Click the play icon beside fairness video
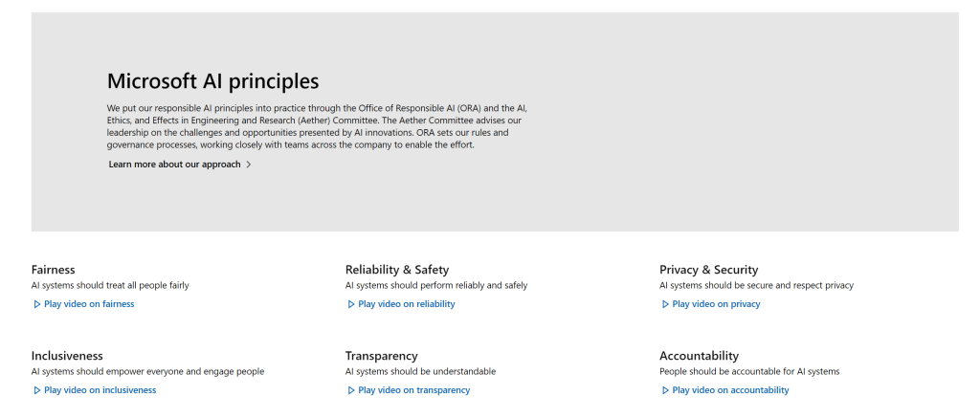 point(36,304)
